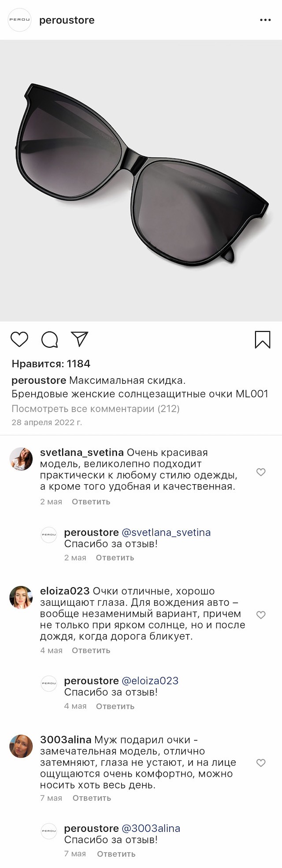Like eloiza023's comment
Viewport: 282px width, 868px height.
261,615
